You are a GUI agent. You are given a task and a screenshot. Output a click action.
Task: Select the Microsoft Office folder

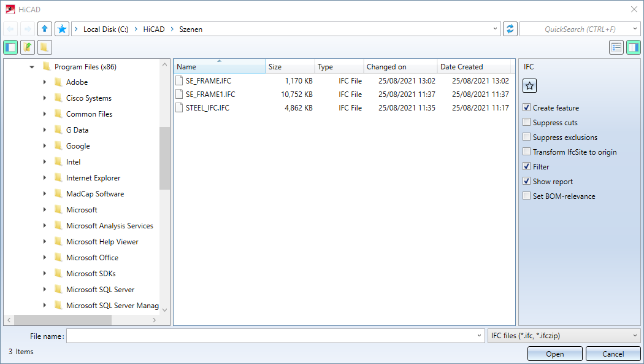pos(92,258)
